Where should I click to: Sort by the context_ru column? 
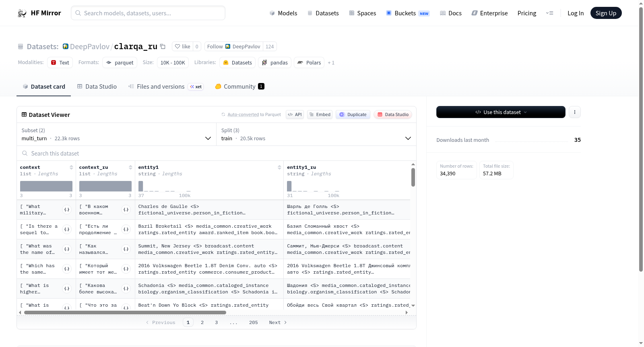tap(130, 167)
